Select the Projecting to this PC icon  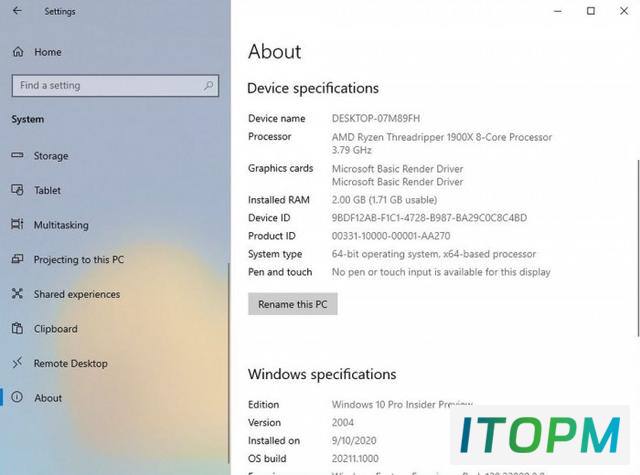[17, 259]
